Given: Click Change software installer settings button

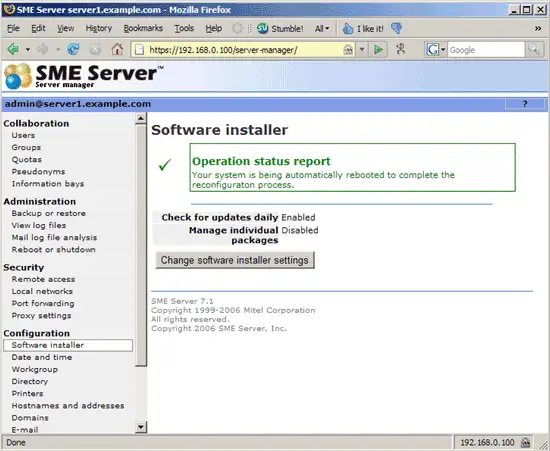Looking at the screenshot, I should (235, 260).
